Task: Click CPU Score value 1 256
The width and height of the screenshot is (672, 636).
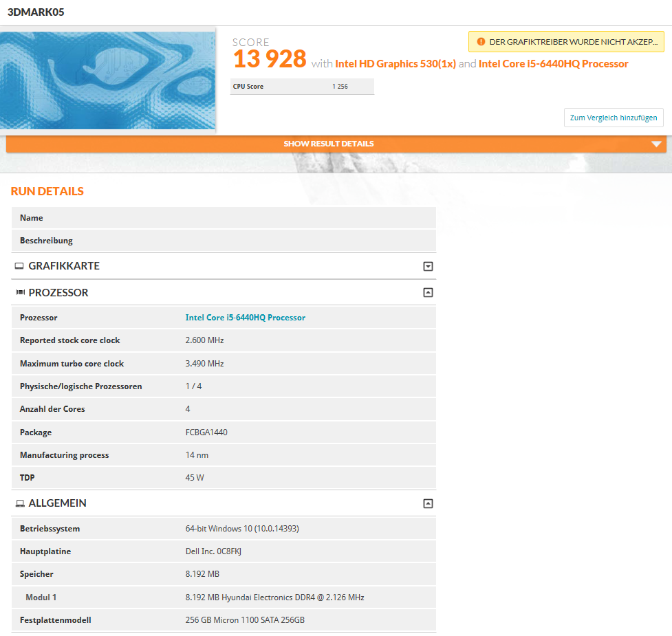Action: point(340,87)
